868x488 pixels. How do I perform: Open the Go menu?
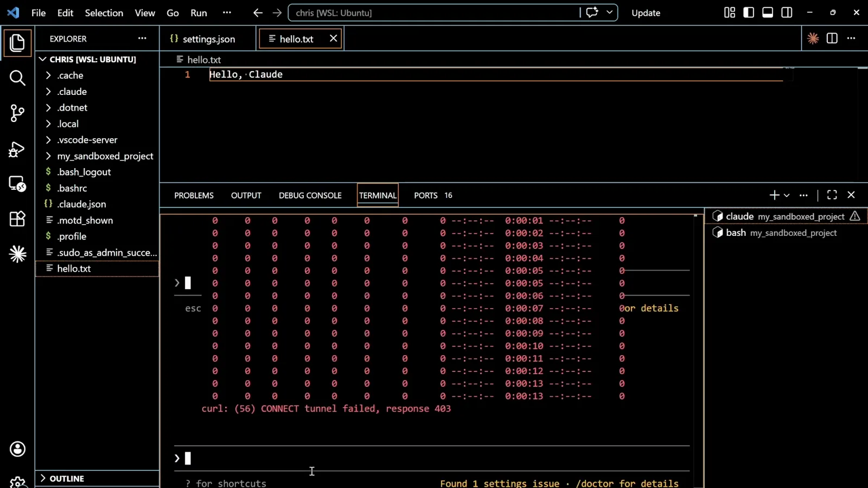[173, 12]
